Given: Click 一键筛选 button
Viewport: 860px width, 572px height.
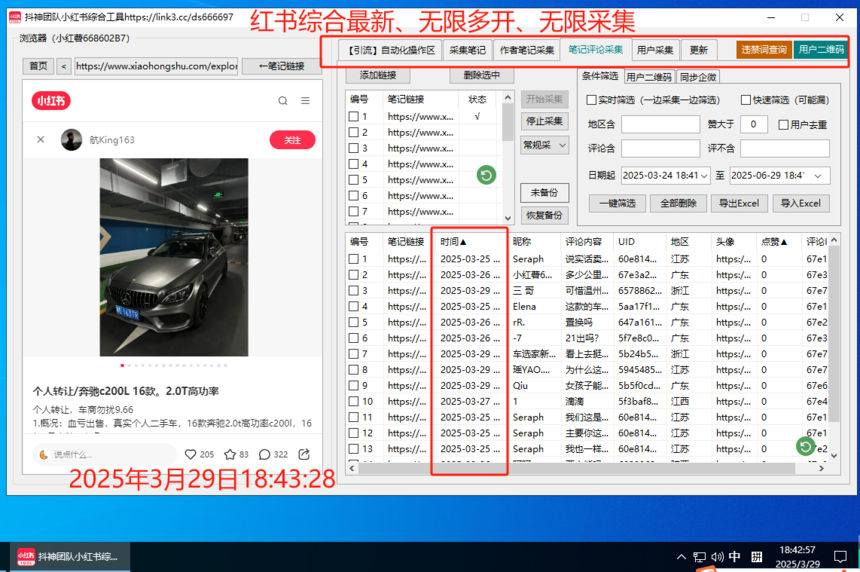Looking at the screenshot, I should click(x=617, y=203).
